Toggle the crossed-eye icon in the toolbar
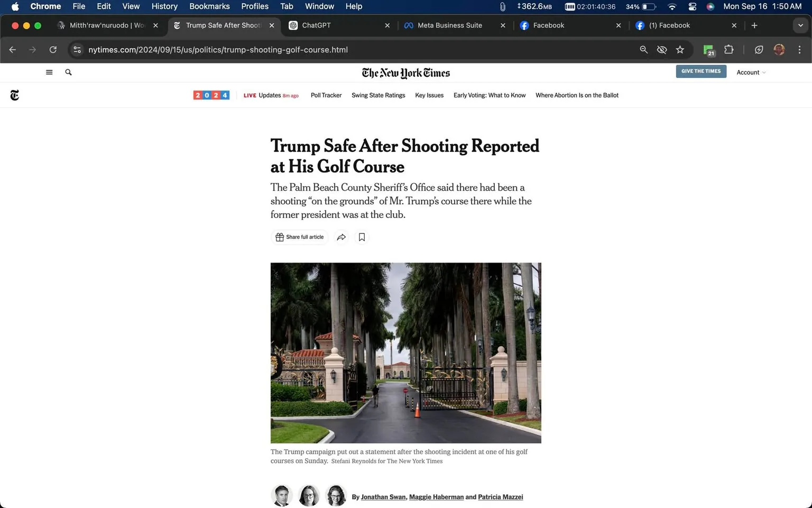The width and height of the screenshot is (812, 508). coord(662,49)
